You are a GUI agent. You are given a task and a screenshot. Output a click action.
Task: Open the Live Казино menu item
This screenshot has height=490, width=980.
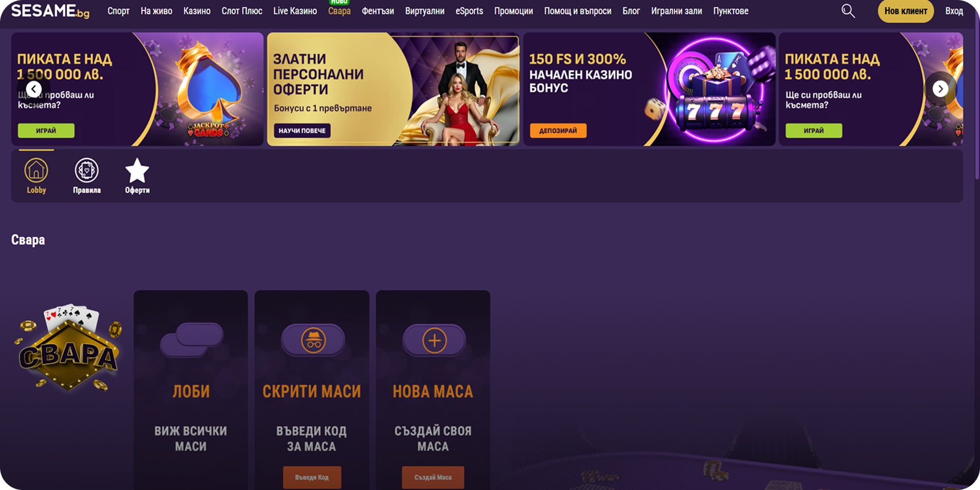pos(295,11)
